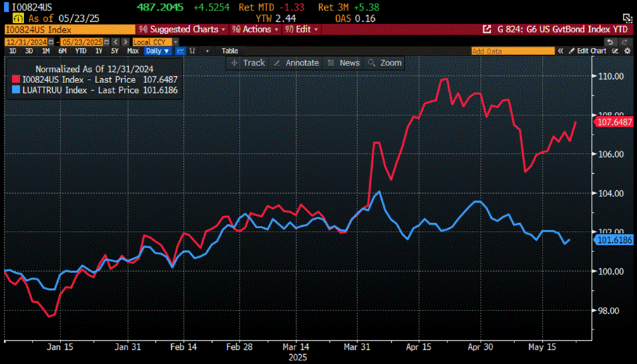Click the Edit Chart button
Viewport: 637px width, 364px height.
click(x=588, y=51)
